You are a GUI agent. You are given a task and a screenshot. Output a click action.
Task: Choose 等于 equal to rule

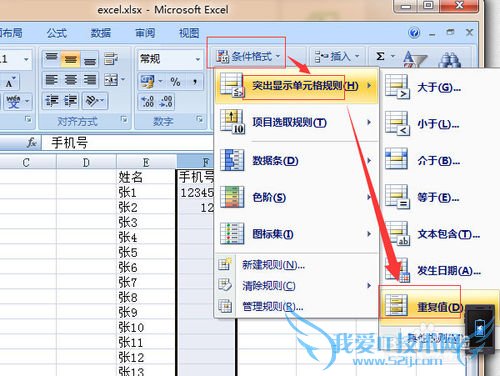(x=438, y=198)
